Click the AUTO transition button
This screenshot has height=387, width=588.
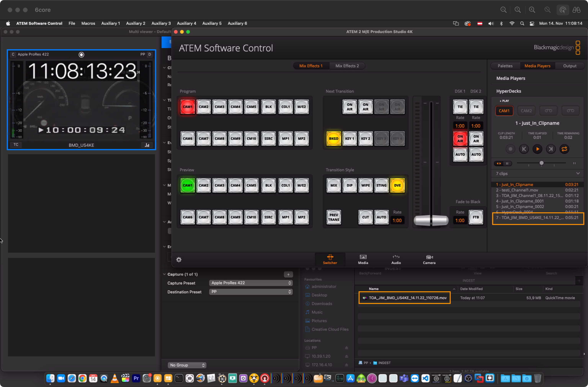(x=381, y=217)
